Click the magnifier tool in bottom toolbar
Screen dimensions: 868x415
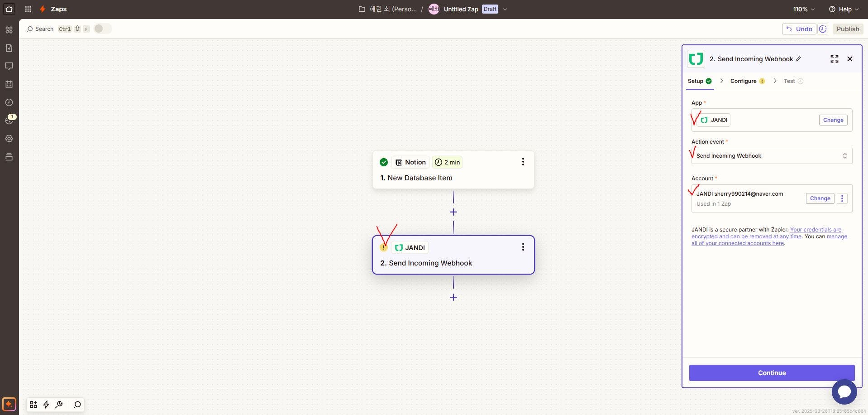[77, 405]
